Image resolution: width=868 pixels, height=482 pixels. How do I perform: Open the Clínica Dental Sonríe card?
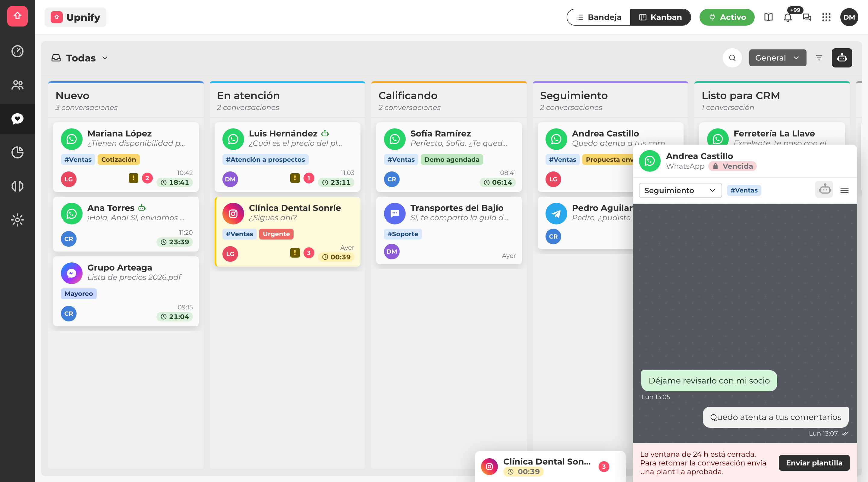[x=288, y=232]
